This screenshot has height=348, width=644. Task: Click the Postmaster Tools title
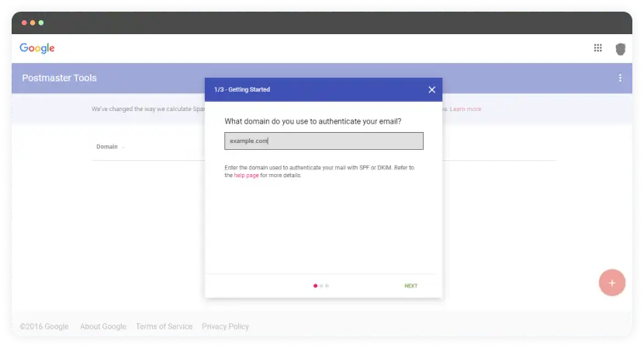[x=59, y=78]
